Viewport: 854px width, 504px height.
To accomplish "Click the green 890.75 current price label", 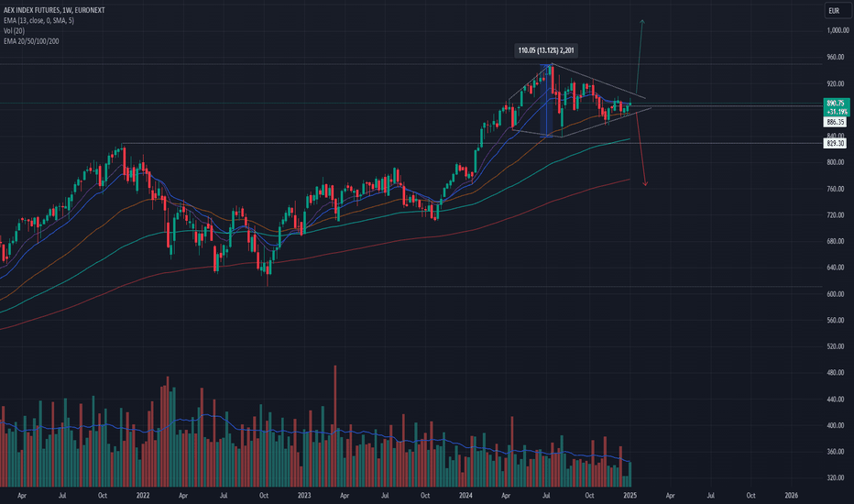I will tap(837, 107).
